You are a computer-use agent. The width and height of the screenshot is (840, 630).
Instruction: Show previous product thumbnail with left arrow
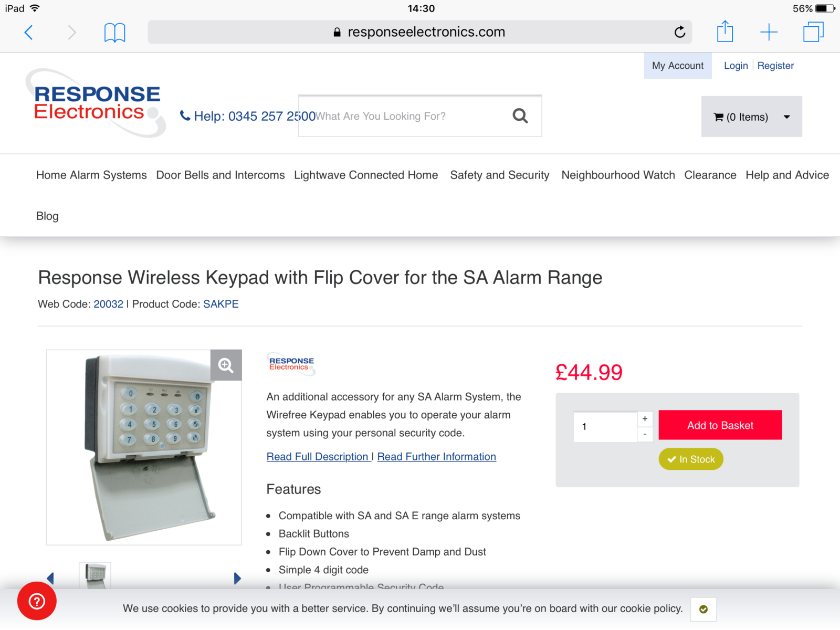pos(50,579)
